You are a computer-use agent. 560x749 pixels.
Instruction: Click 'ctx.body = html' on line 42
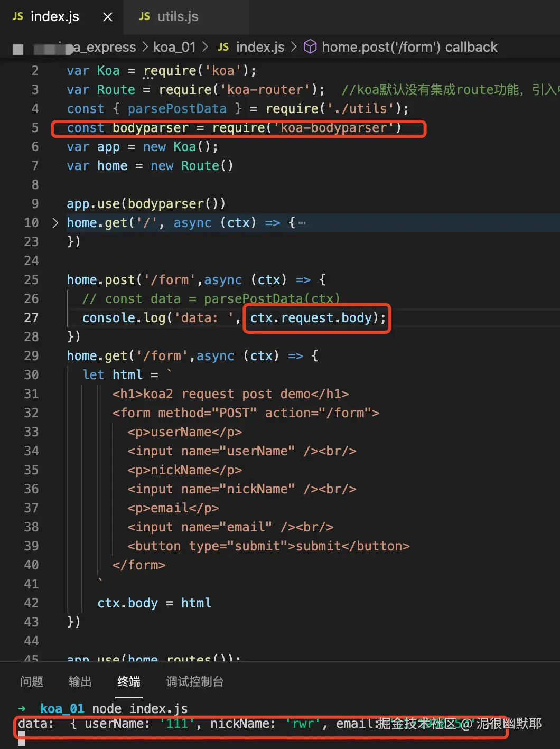[x=154, y=603]
